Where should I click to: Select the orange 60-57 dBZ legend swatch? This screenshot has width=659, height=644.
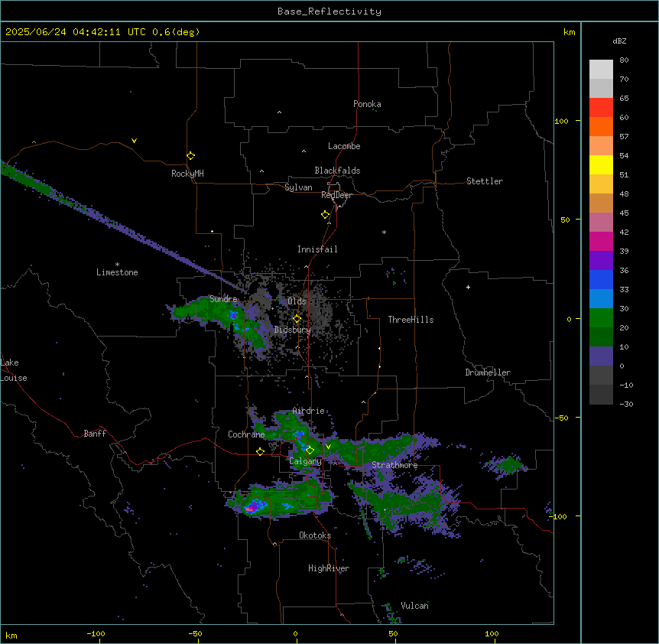coord(601,127)
